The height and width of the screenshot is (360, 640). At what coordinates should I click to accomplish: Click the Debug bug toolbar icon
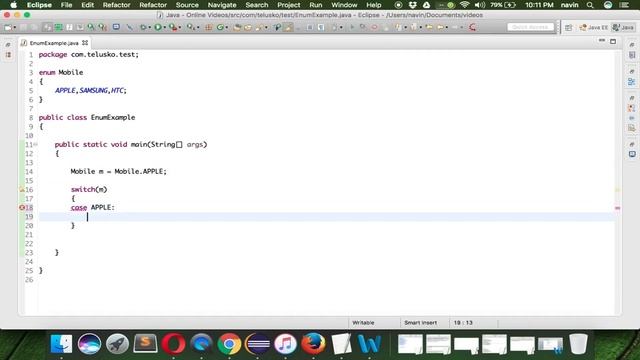coord(143,27)
